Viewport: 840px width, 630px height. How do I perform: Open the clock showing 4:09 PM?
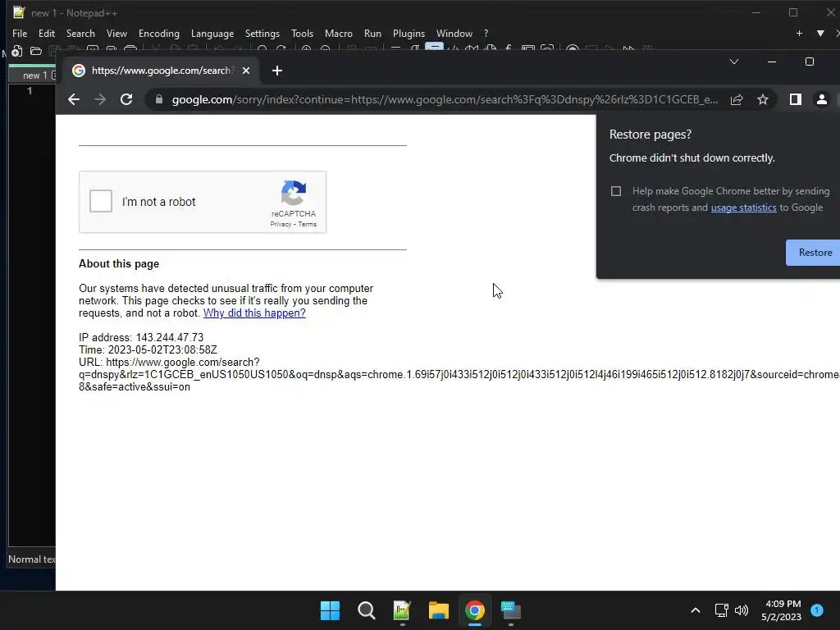click(x=782, y=610)
